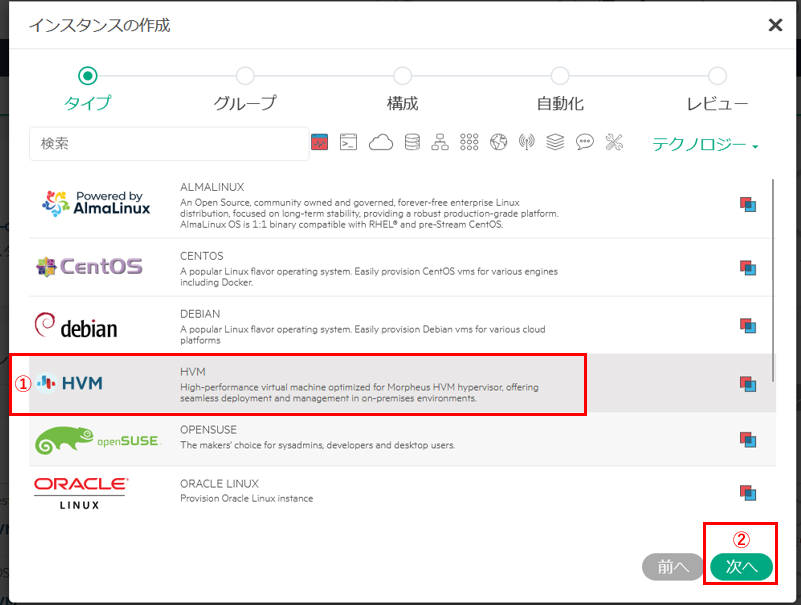
Task: Filter by the stacked layers icon
Action: (555, 142)
